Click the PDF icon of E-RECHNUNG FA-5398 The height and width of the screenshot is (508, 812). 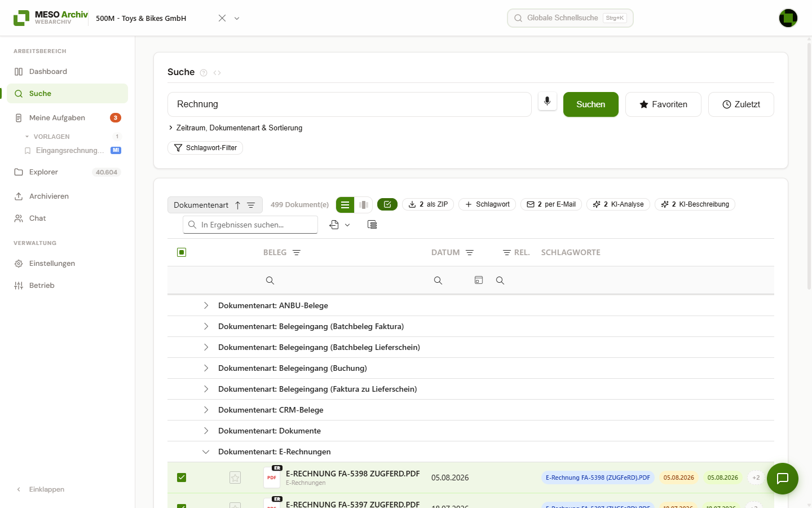pos(272,477)
